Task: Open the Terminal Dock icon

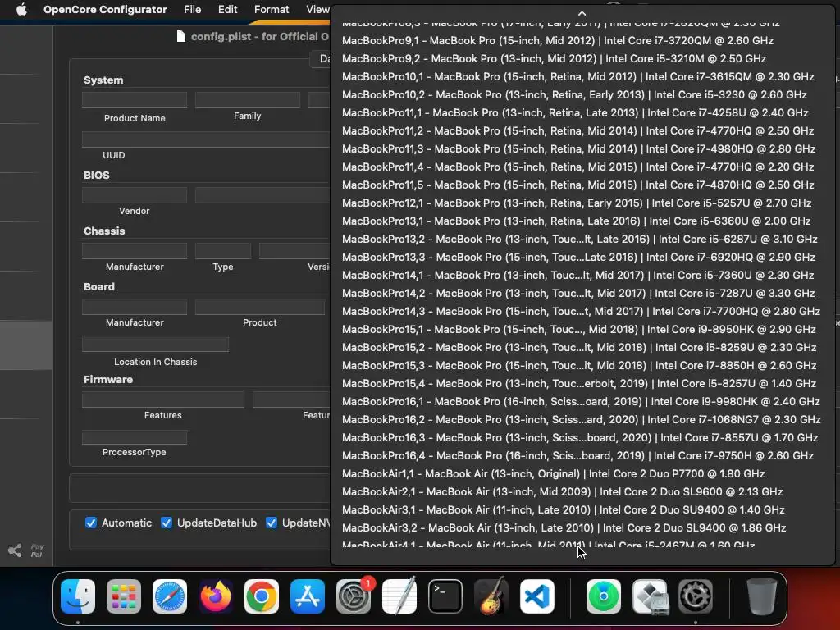Action: tap(445, 596)
